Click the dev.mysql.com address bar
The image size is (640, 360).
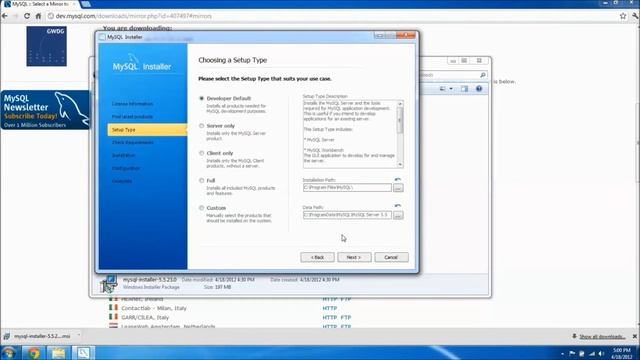pyautogui.click(x=331, y=16)
